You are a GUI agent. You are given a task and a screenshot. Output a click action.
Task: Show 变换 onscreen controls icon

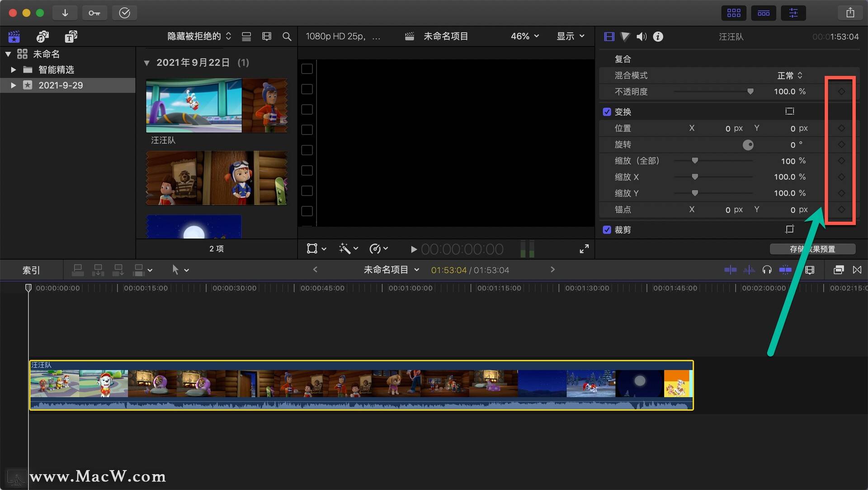789,111
